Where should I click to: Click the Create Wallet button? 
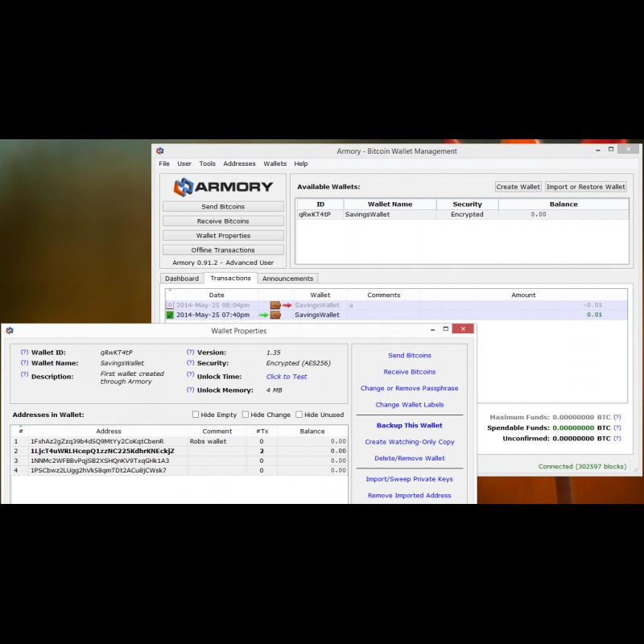[518, 187]
